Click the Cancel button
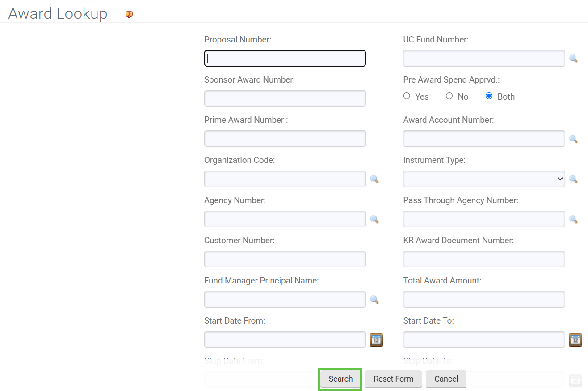The image size is (588, 391). (x=446, y=379)
